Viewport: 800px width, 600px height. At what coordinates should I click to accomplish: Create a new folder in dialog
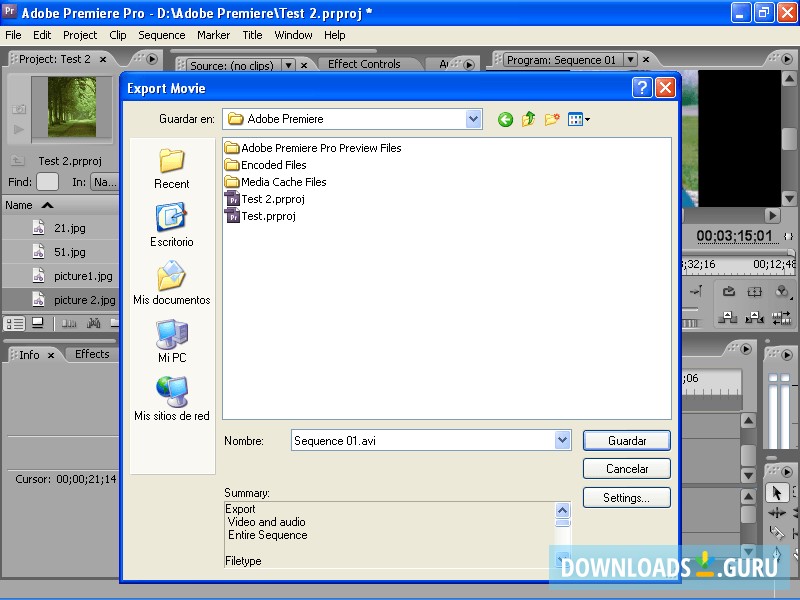tap(552, 119)
